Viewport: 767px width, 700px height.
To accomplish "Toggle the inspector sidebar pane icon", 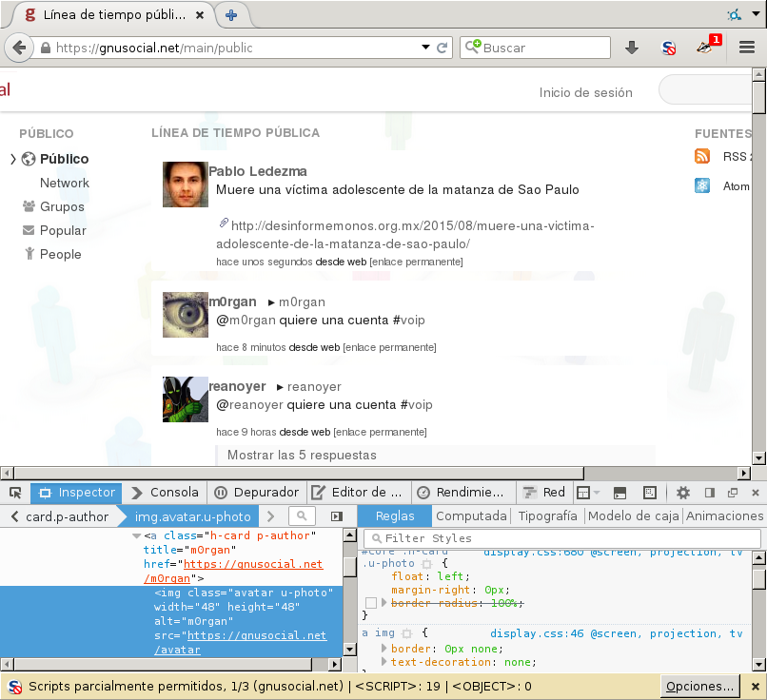I will [337, 516].
